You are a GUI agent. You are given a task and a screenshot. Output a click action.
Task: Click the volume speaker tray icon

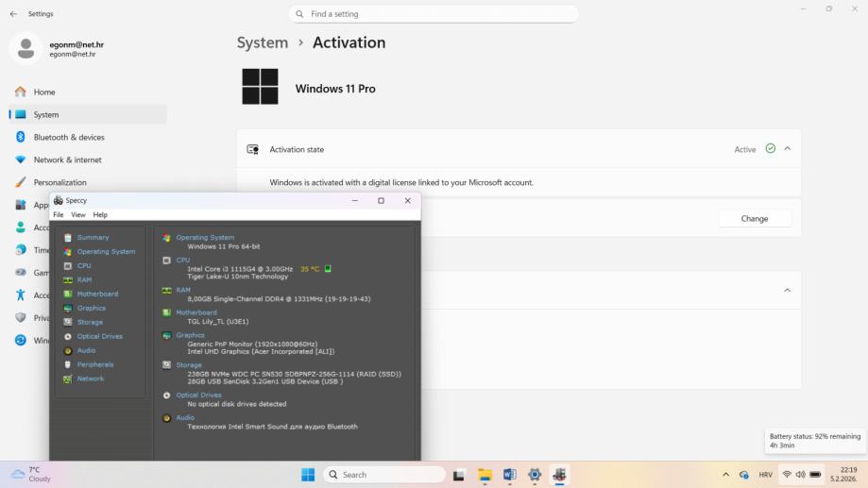[x=800, y=475]
